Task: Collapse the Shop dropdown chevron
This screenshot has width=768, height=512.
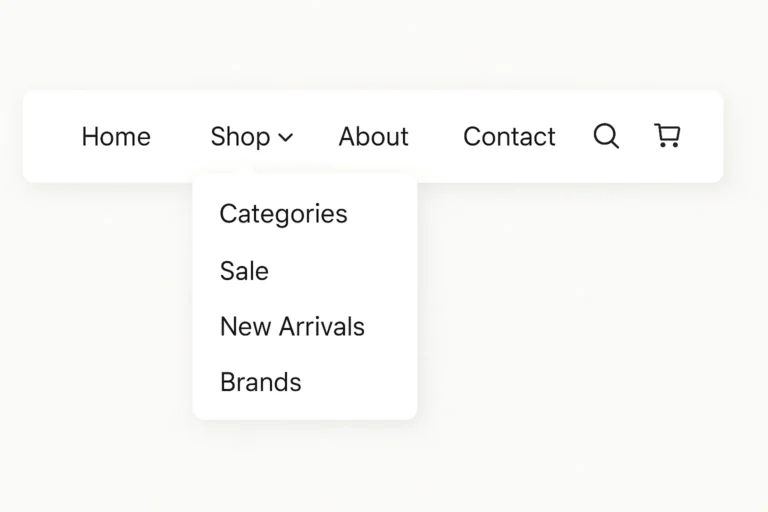Action: click(x=285, y=138)
